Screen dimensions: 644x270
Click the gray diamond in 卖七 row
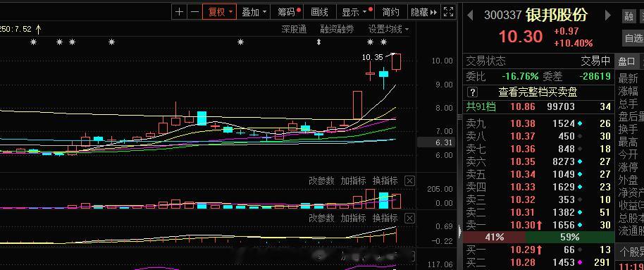click(x=580, y=148)
